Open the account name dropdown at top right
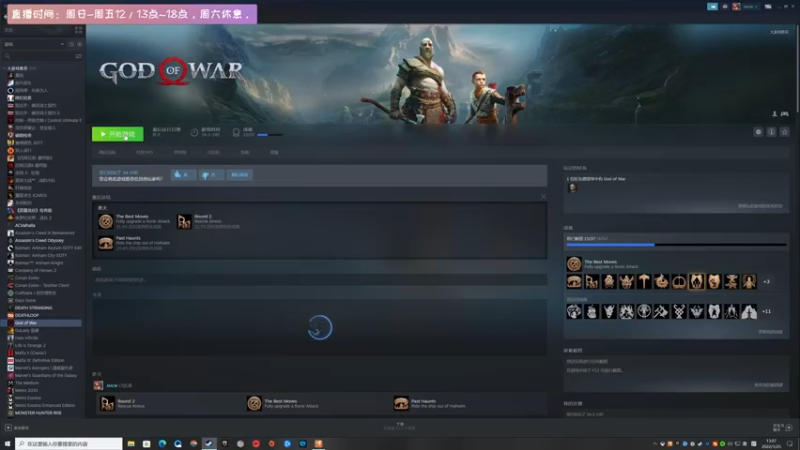The image size is (800, 450). (750, 7)
